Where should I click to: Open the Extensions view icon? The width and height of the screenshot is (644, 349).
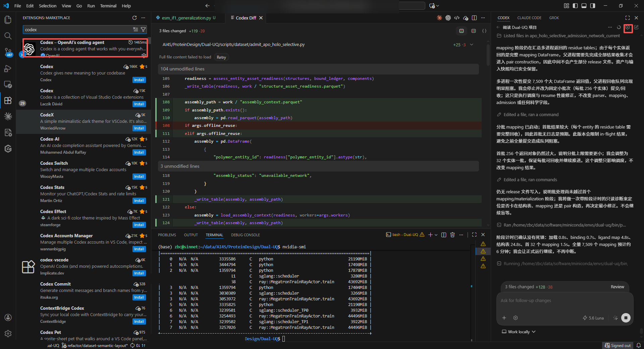(8, 100)
